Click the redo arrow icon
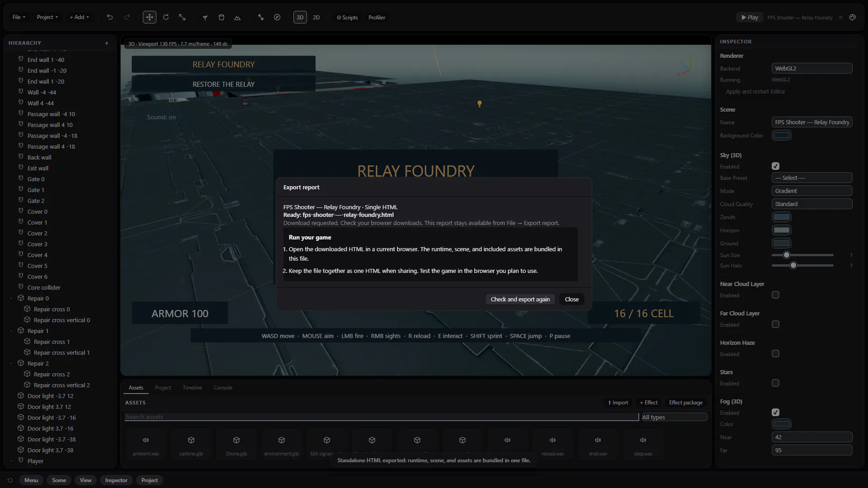Viewport: 868px width, 488px height. pyautogui.click(x=127, y=17)
